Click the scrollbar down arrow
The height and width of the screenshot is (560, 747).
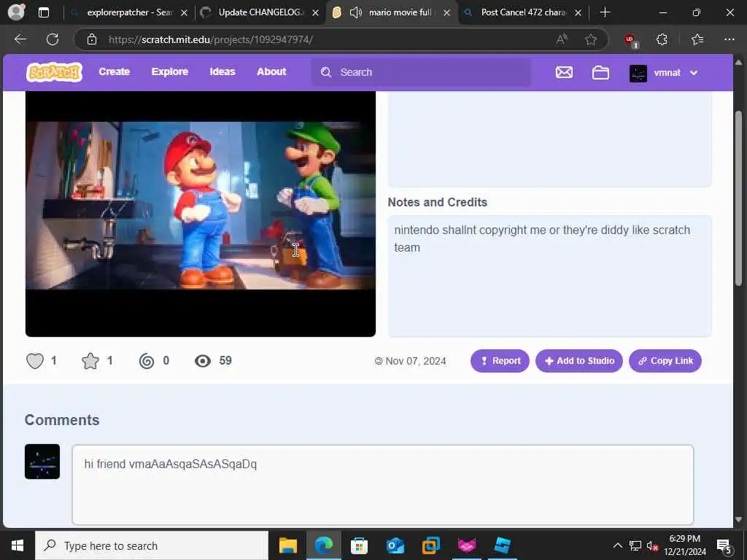tap(738, 519)
